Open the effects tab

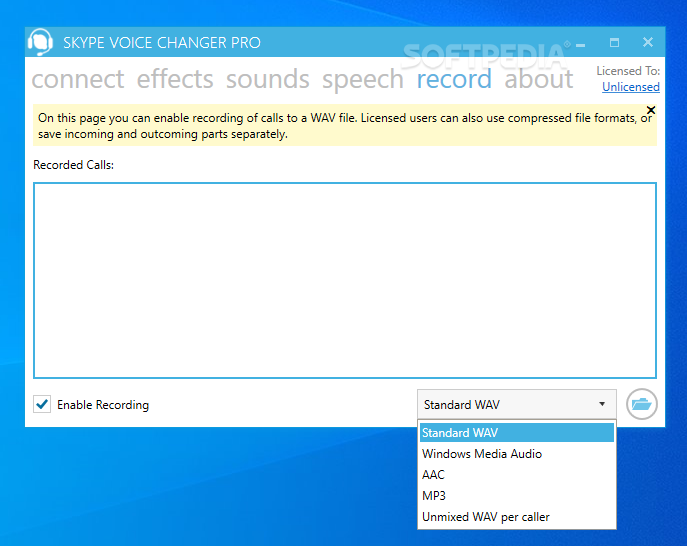tap(175, 79)
